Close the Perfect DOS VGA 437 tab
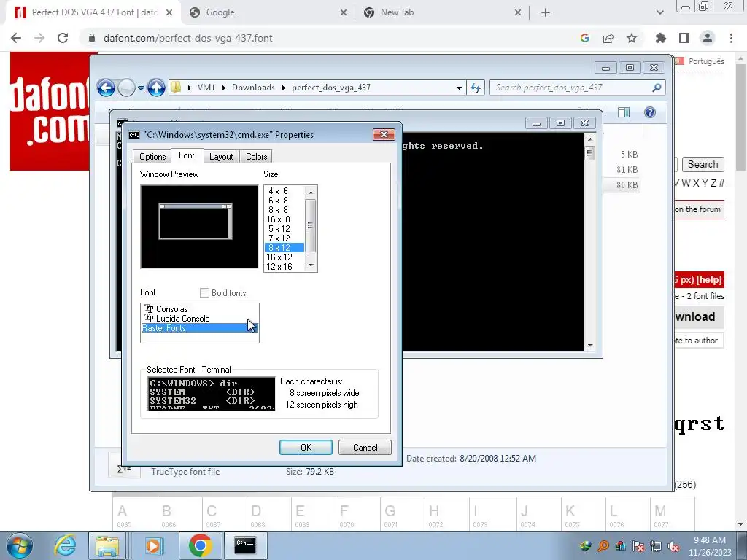This screenshot has height=560, width=747. (169, 12)
